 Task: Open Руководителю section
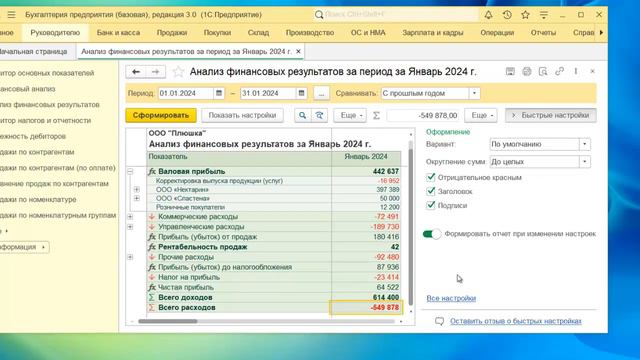tap(55, 33)
